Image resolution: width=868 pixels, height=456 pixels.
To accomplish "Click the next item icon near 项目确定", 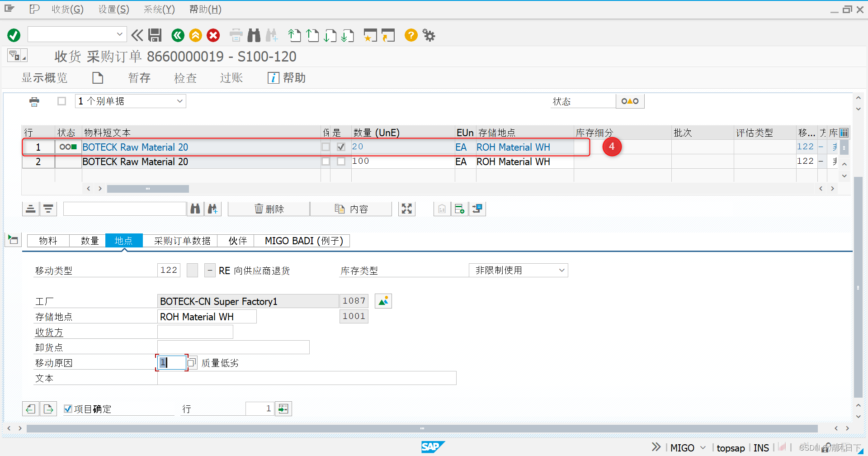I will [48, 409].
